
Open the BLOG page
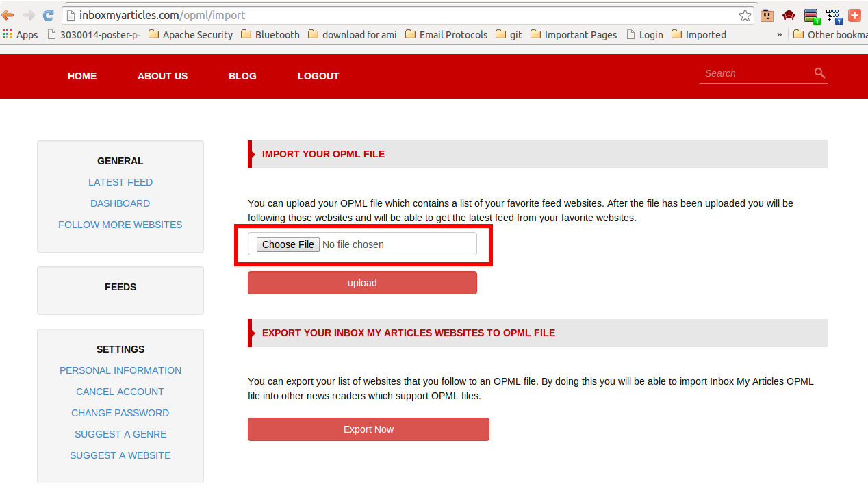(242, 76)
